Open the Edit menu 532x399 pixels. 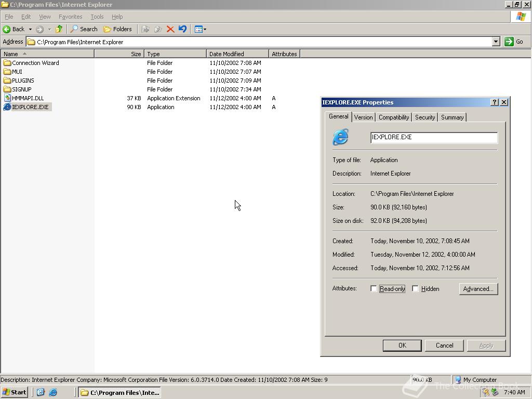(26, 17)
